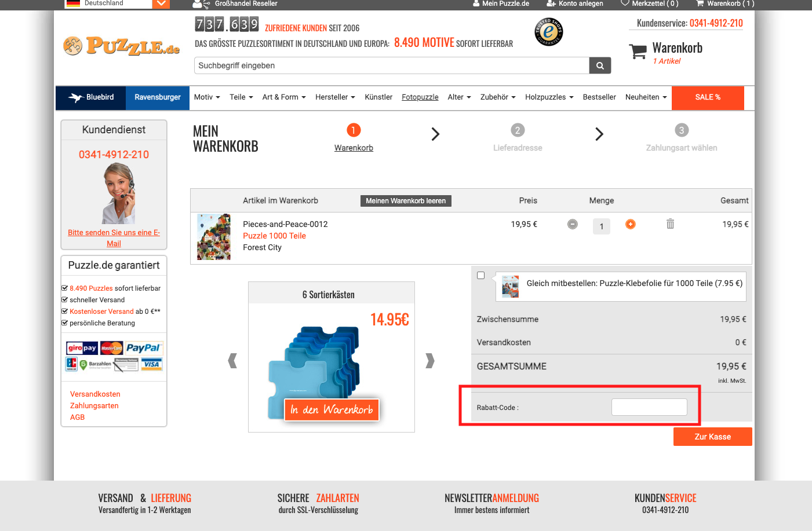Click the Zur Kasse checkout button
Screen dimensions: 812x531
coord(713,437)
